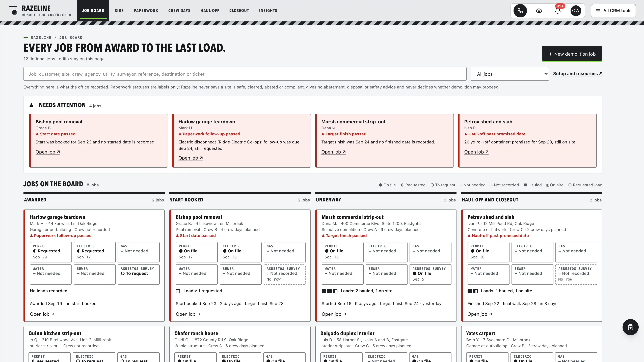Follow the Setup and resources link
The image size is (644, 362).
[x=577, y=73]
